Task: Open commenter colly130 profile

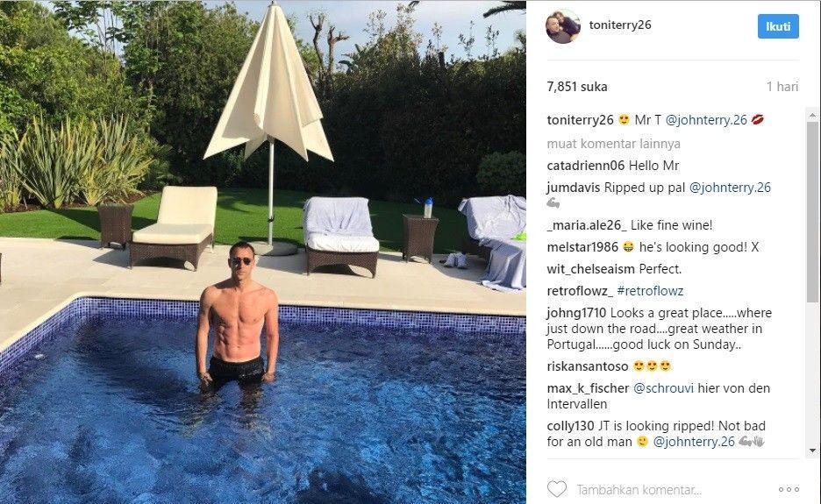Action: [571, 426]
